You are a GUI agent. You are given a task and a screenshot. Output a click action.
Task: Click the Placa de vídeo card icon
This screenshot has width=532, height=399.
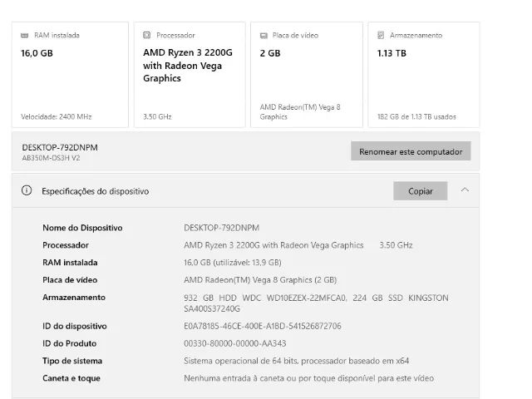point(264,36)
